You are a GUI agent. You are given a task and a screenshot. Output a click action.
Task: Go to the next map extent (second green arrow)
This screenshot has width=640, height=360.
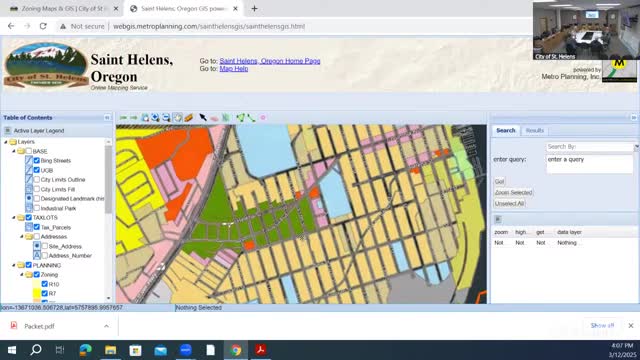coord(133,118)
